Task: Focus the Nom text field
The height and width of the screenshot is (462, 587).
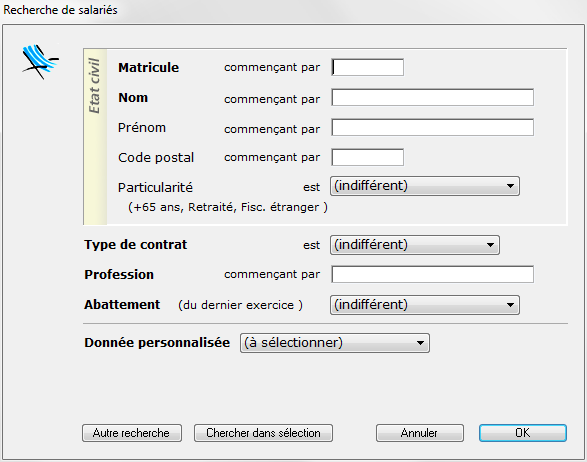Action: click(432, 97)
